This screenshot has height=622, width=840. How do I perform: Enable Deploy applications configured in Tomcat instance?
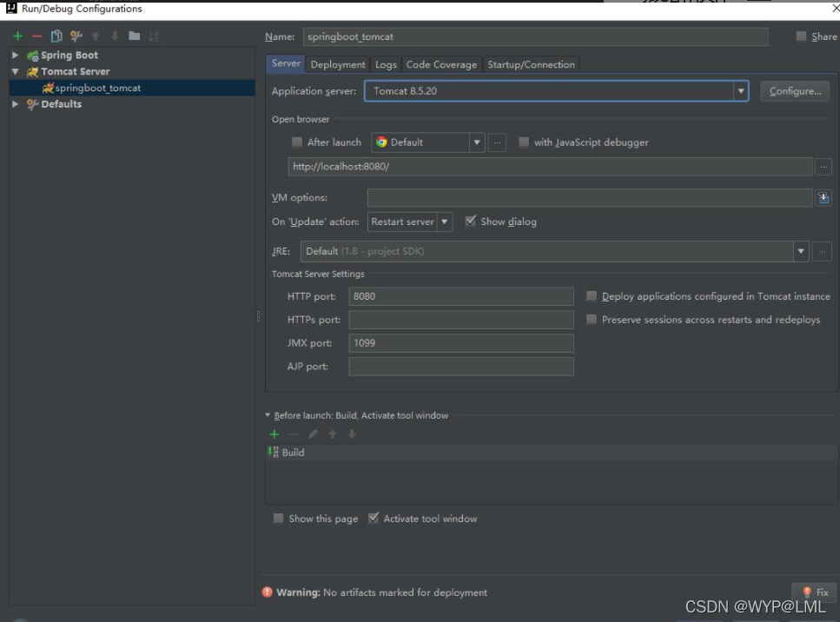click(592, 295)
